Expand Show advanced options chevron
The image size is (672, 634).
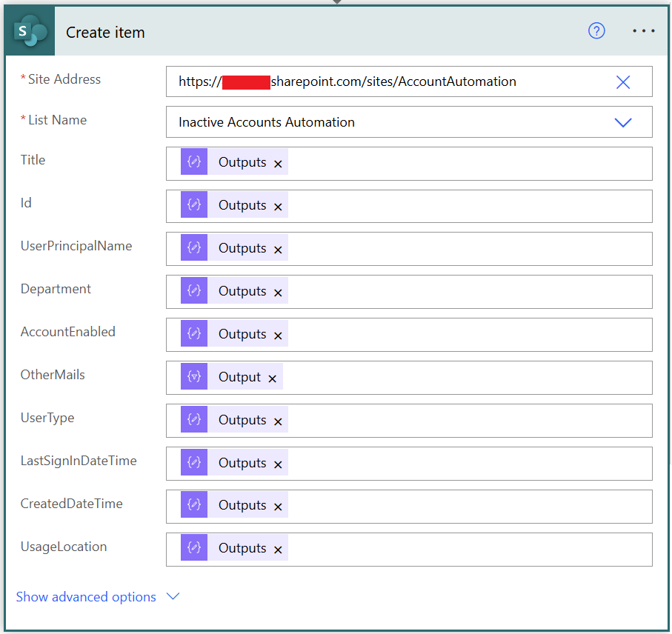173,596
